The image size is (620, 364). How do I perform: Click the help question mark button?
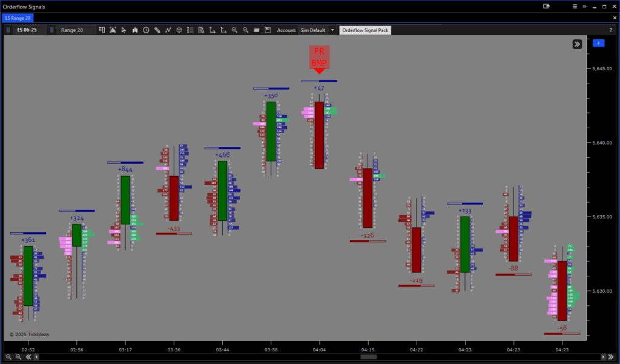610,30
